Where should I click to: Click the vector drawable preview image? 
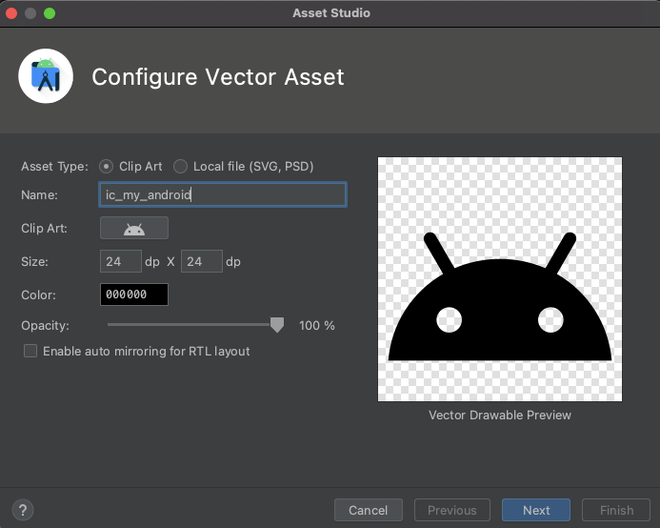coord(500,279)
